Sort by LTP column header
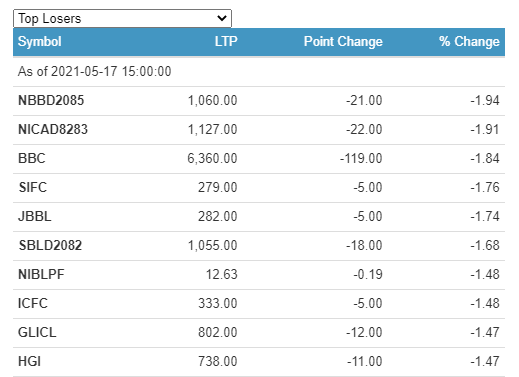The width and height of the screenshot is (519, 377). 226,42
